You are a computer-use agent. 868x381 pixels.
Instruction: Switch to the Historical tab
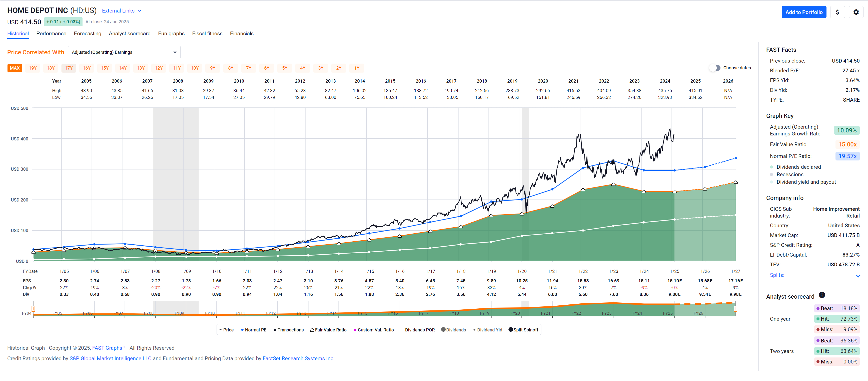(18, 33)
